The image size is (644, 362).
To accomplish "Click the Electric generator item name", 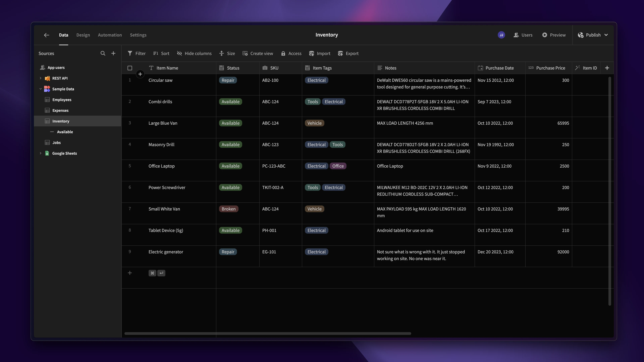I will [166, 252].
